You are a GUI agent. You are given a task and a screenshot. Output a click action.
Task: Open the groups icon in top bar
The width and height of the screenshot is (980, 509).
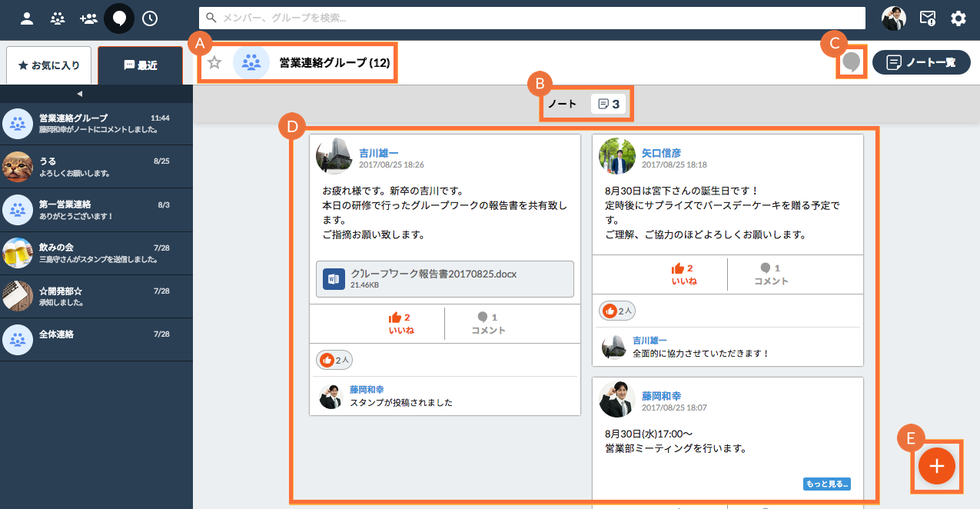tap(88, 18)
